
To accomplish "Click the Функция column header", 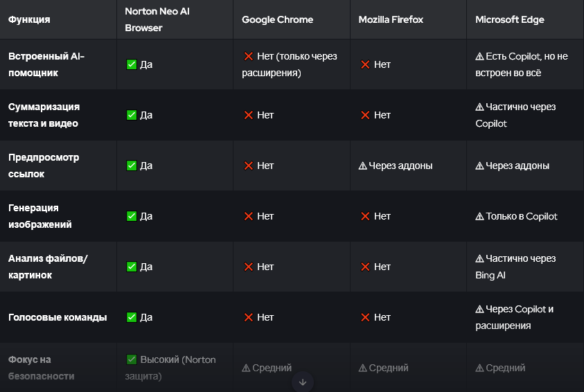I will pos(29,19).
